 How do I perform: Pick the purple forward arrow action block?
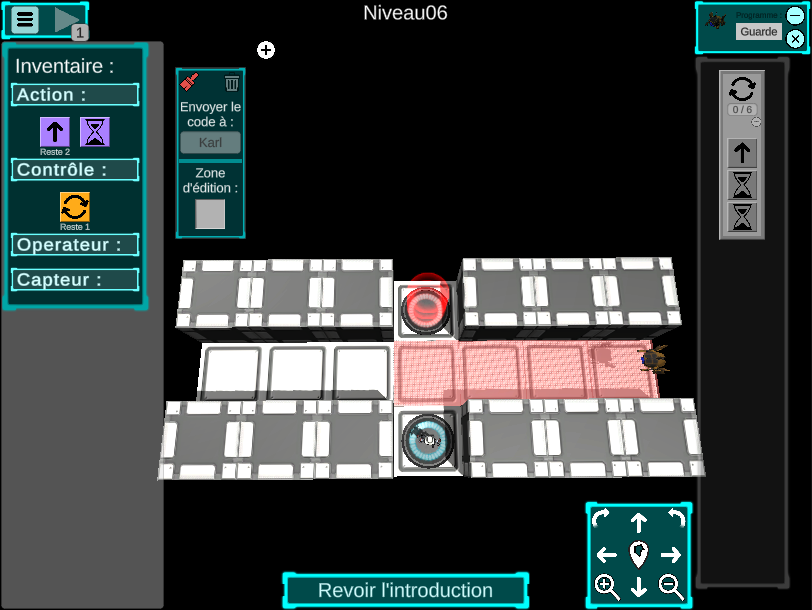pos(54,131)
